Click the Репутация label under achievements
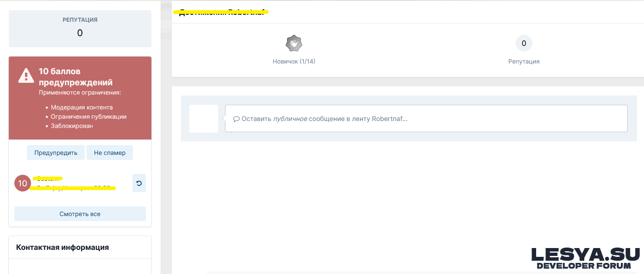This screenshot has width=644, height=274. pyautogui.click(x=524, y=61)
